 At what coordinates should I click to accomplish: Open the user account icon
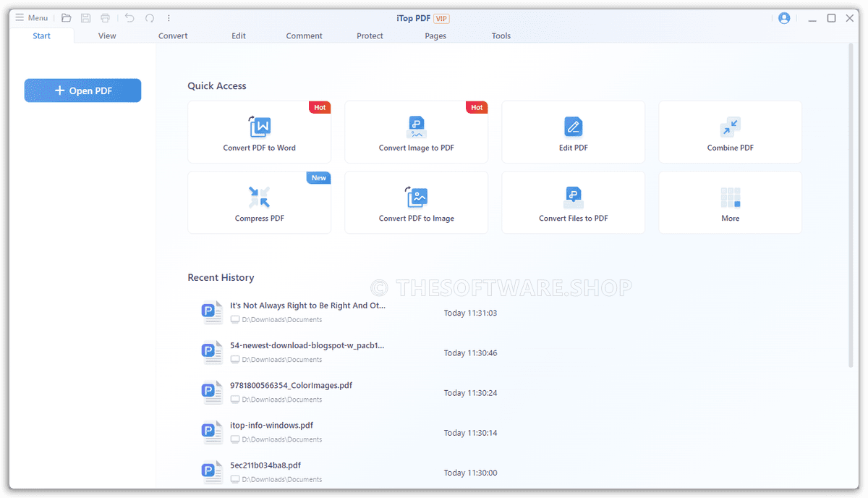784,18
